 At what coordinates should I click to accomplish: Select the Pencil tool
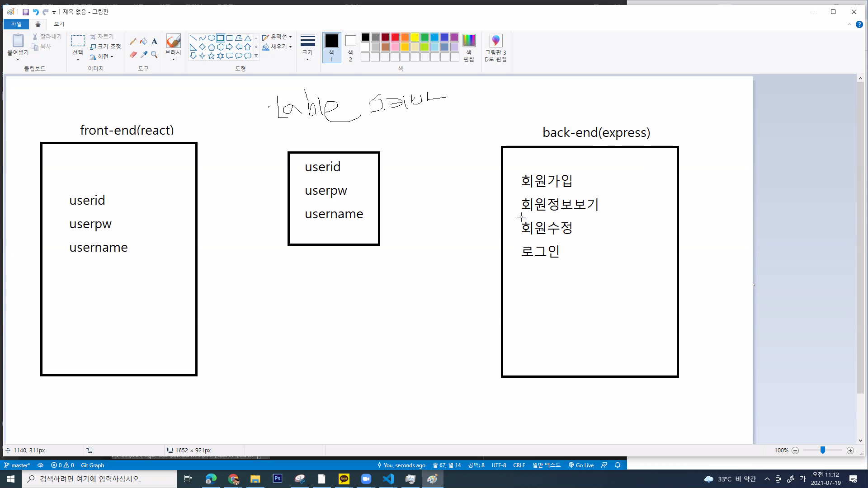pos(133,42)
